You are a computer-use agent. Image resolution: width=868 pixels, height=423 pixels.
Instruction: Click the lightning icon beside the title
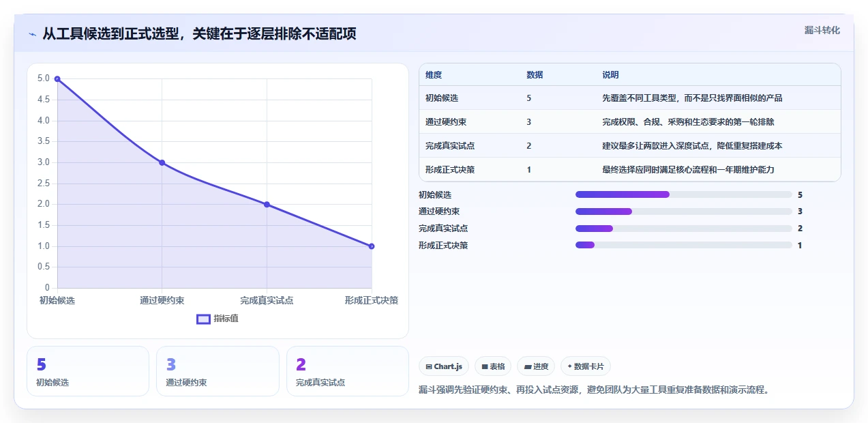[32, 33]
